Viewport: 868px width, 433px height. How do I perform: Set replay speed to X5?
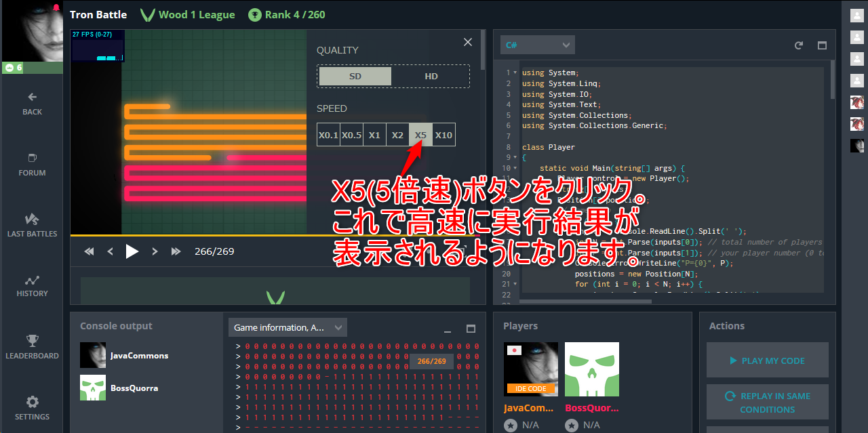420,135
